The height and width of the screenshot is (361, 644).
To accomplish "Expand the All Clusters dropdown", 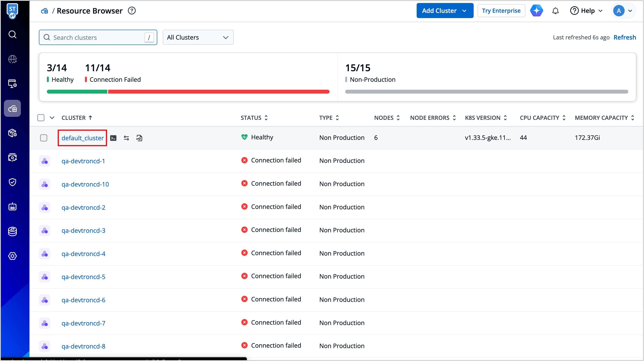I will (198, 37).
